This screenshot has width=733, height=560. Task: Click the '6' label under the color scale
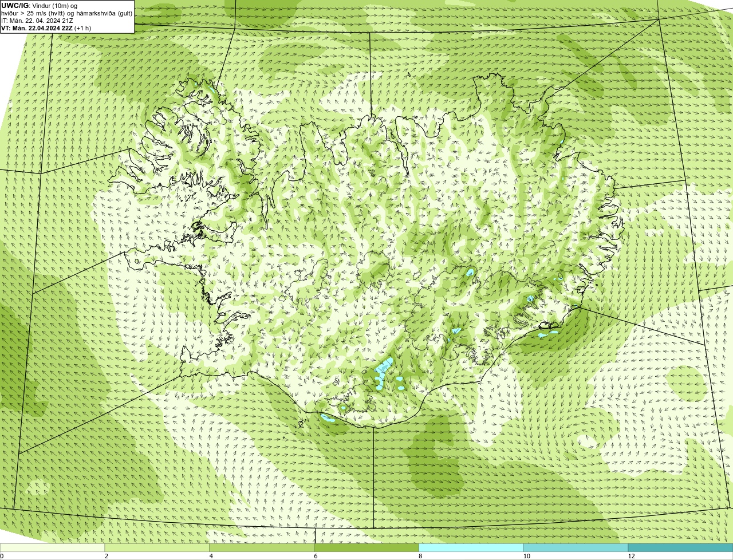316,556
